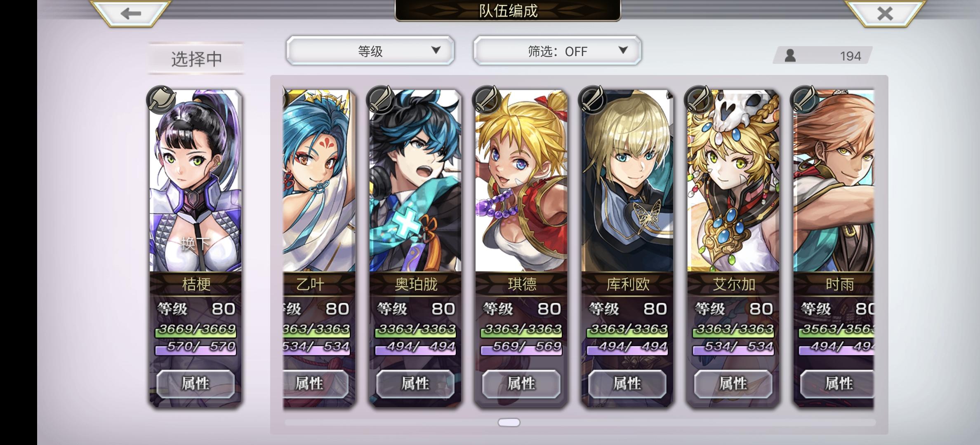Open 属性 for 桔梗
Screen dimensions: 980x445
[196, 384]
